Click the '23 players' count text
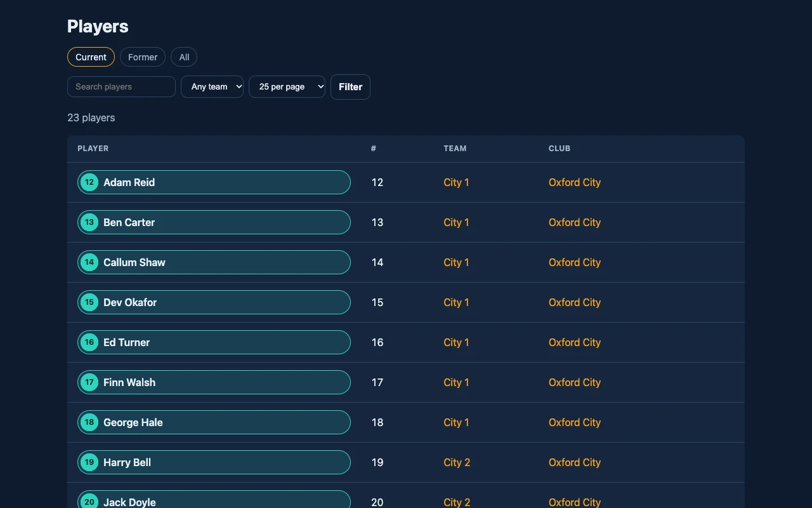The height and width of the screenshot is (508, 812). (x=91, y=117)
